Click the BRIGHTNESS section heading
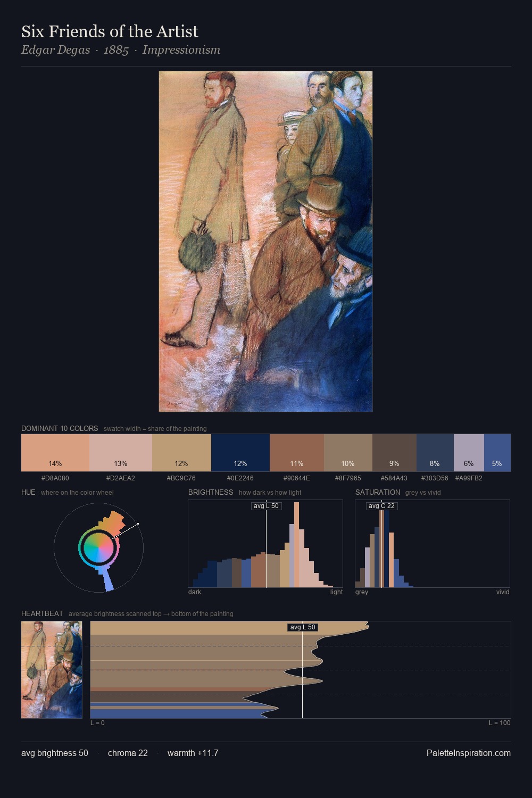This screenshot has width=532, height=798. coord(211,492)
